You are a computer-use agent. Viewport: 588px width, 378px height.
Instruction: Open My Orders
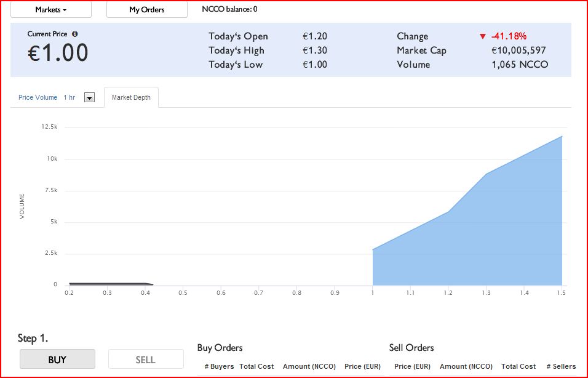click(147, 10)
